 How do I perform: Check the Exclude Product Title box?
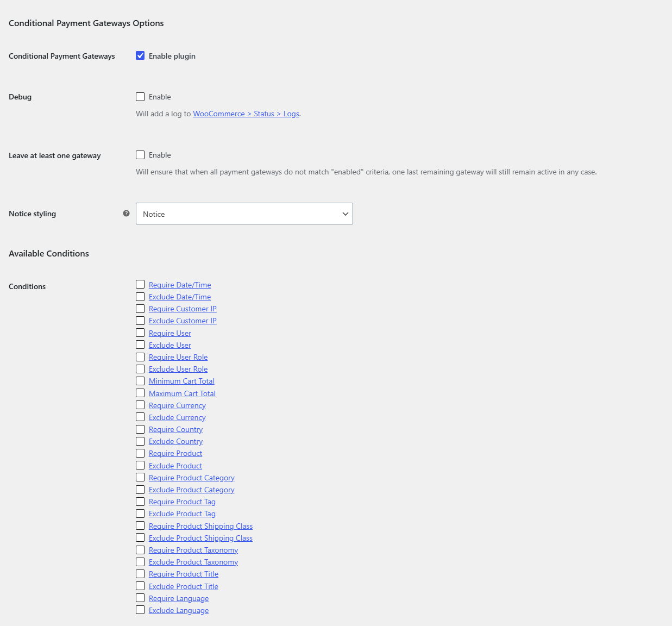[140, 586]
